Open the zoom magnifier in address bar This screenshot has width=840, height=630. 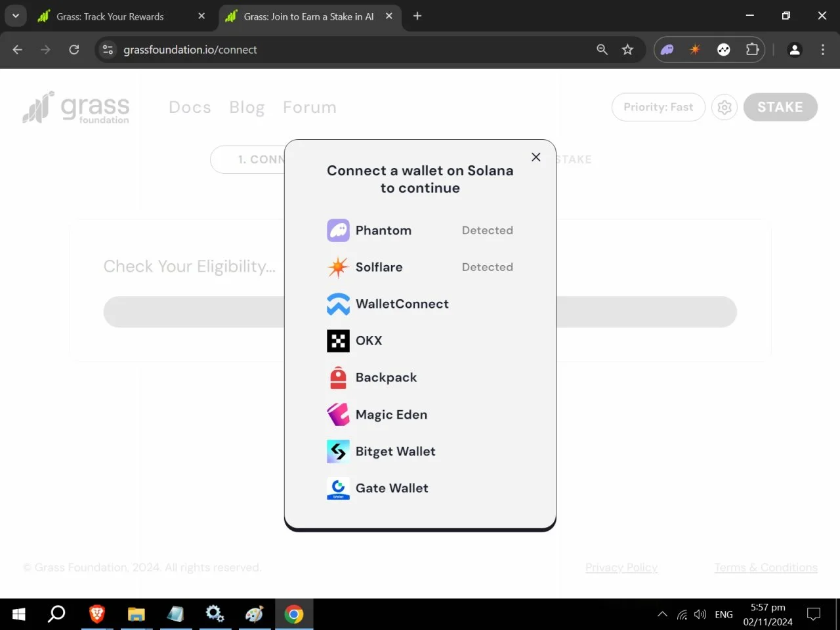pos(602,50)
